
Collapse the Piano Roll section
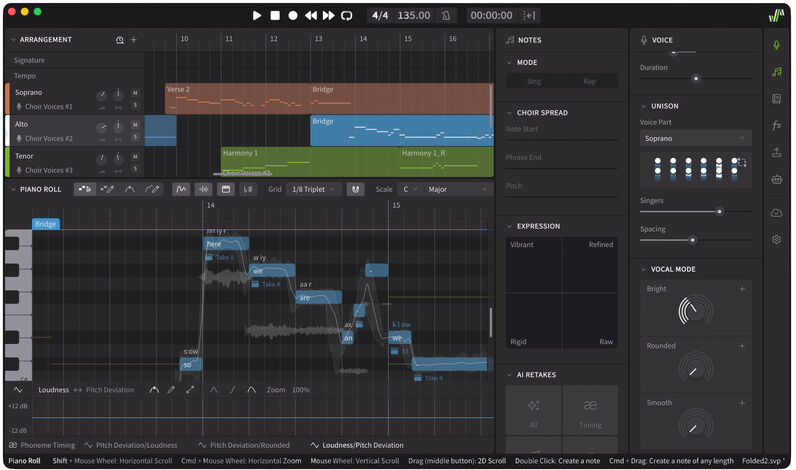14,189
